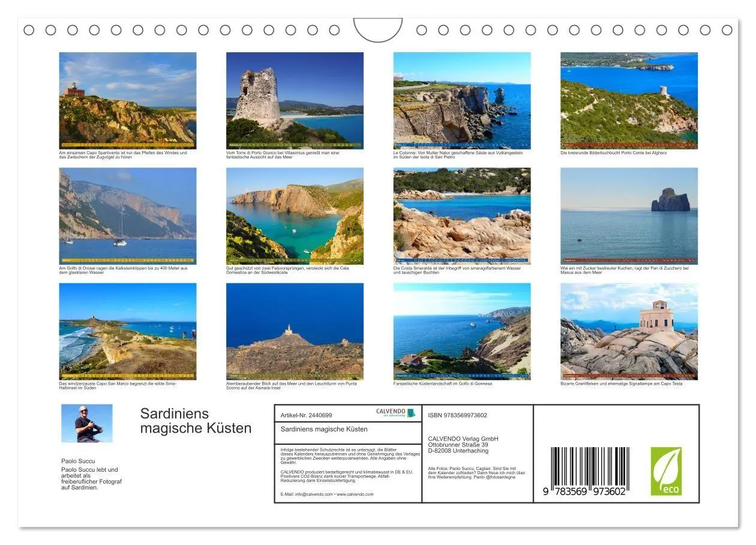This screenshot has width=756, height=545.
Task: Click the 'CALVENDO Verlag GmbH' address line
Action: (x=463, y=439)
